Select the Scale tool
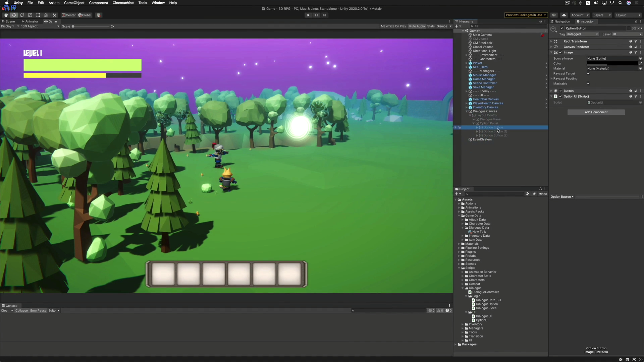The height and width of the screenshot is (362, 644). pos(30,15)
